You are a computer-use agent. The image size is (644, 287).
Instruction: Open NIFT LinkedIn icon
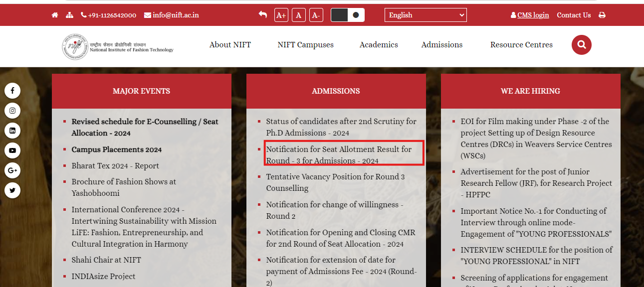tap(12, 131)
